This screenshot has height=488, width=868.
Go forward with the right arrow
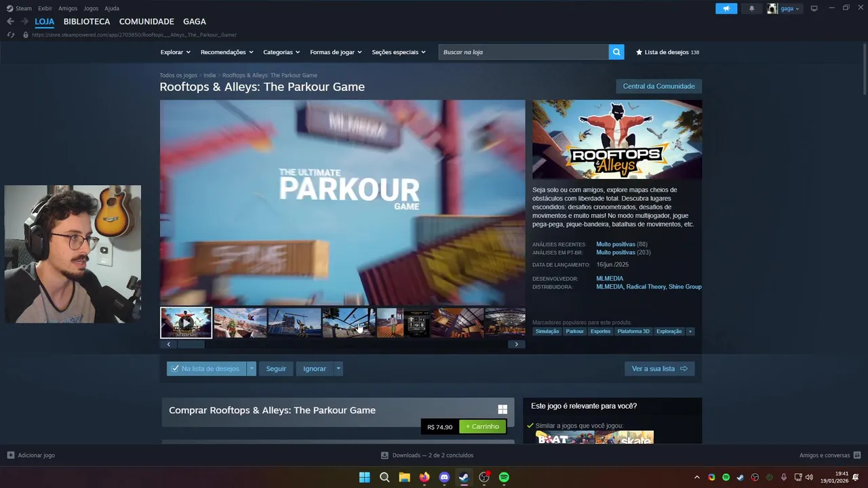(x=24, y=22)
